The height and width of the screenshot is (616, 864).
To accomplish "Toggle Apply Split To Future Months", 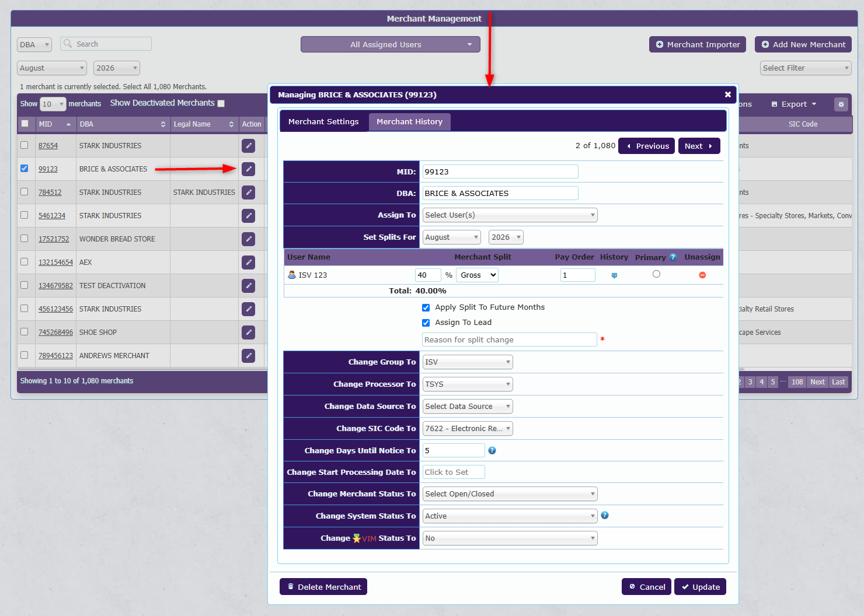I will 426,308.
